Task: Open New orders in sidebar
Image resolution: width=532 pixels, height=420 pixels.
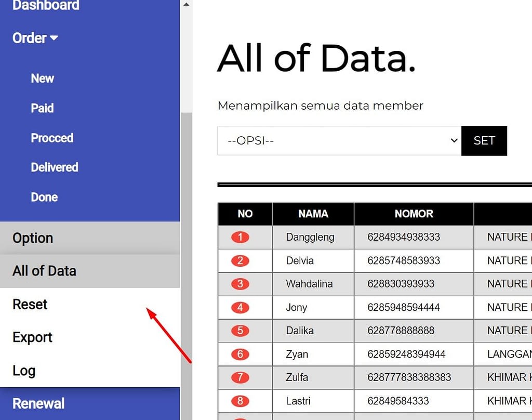Action: (43, 78)
